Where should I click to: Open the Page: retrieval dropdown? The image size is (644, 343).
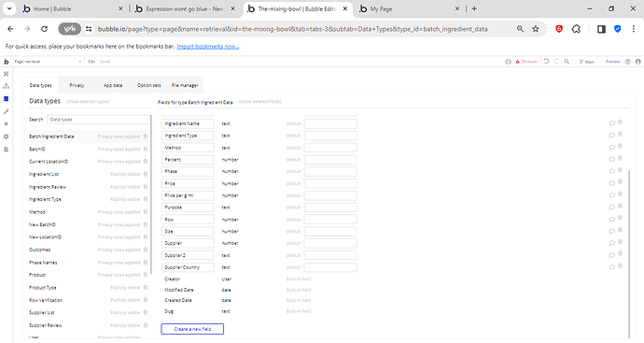[48, 62]
